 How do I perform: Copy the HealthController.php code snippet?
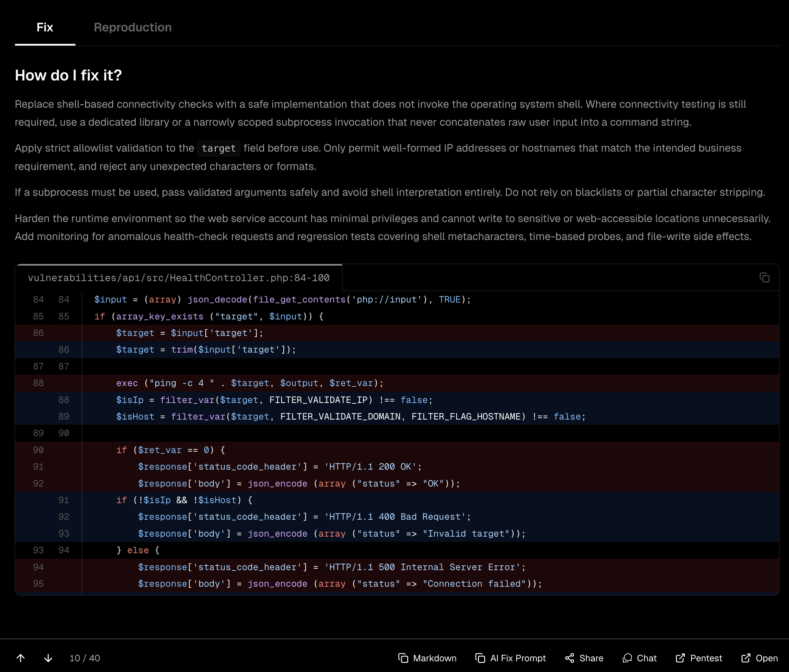point(764,278)
